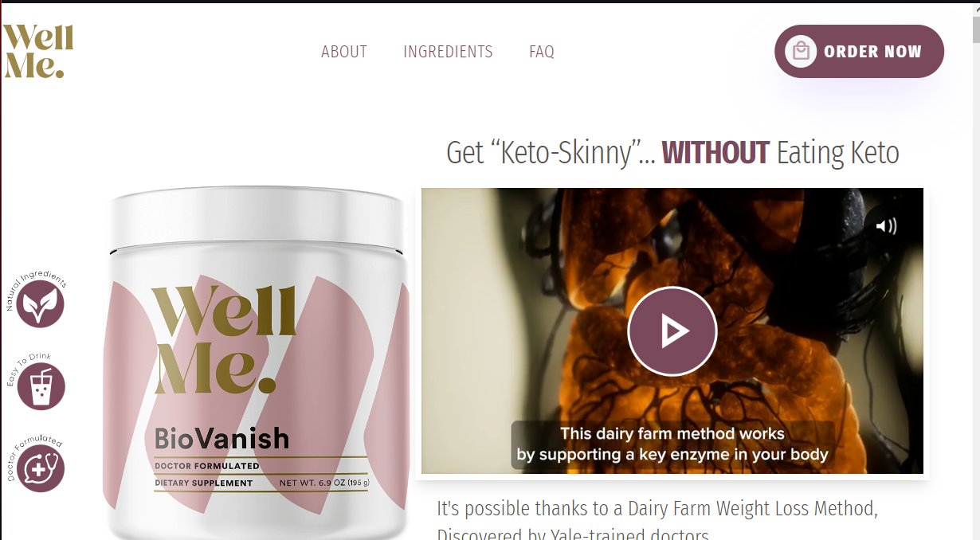The image size is (980, 540).
Task: Click the ORDER NOW button text
Action: [x=872, y=52]
